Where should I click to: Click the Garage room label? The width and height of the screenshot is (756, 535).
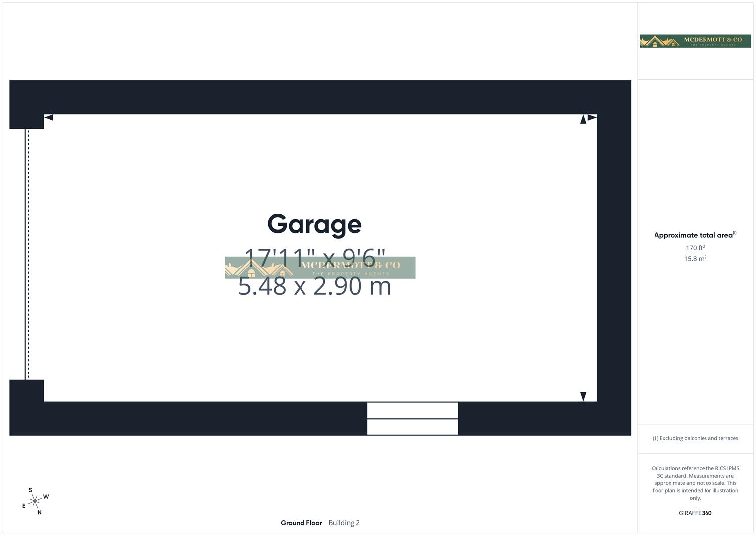coord(314,224)
